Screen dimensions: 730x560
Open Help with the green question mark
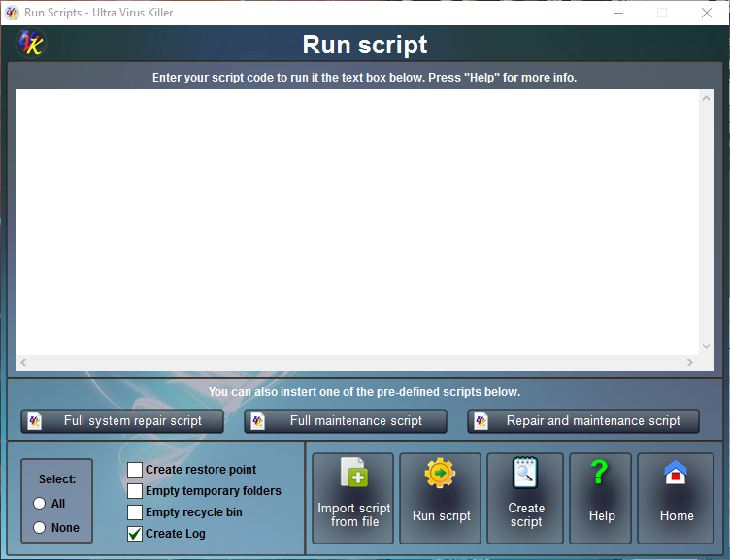point(601,498)
